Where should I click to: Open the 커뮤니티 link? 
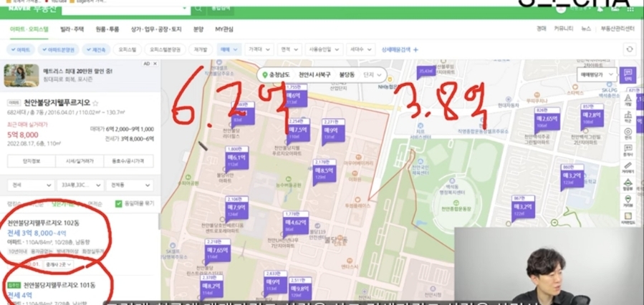(x=564, y=29)
